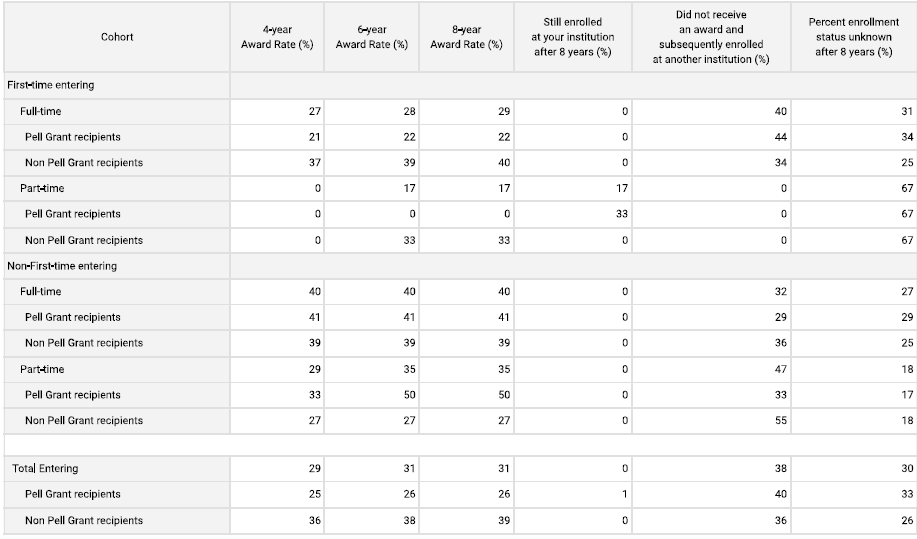The width and height of the screenshot is (917, 539).
Task: Click the 8-year Award Rate header
Action: 467,37
